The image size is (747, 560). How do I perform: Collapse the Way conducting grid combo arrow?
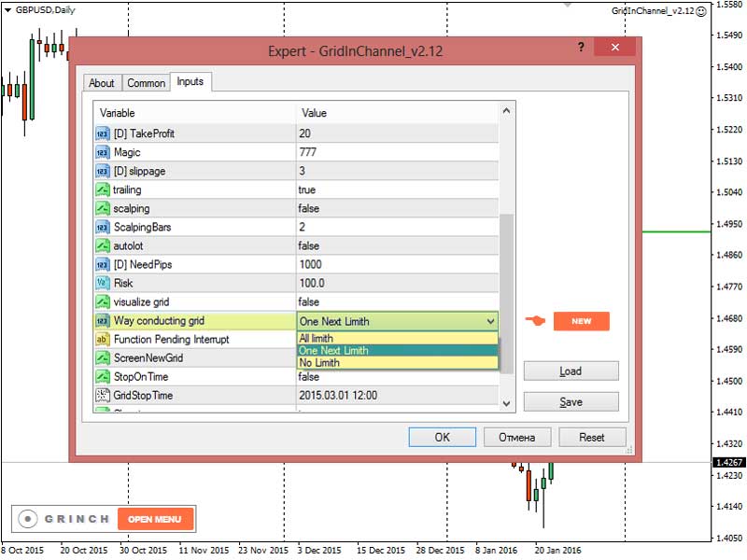point(491,321)
